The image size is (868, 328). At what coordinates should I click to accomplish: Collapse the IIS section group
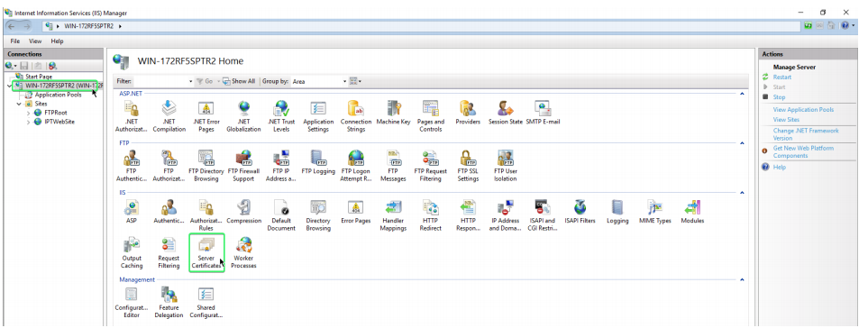743,192
